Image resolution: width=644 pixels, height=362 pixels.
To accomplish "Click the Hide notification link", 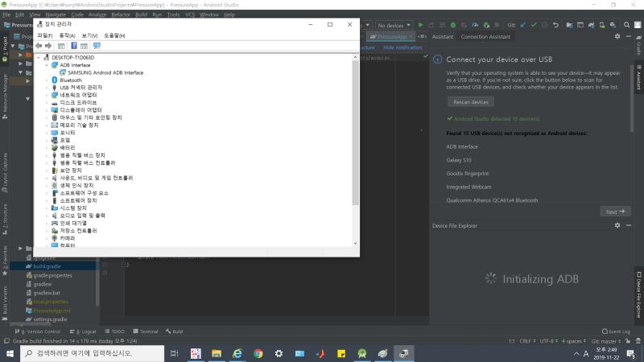I will (402, 47).
